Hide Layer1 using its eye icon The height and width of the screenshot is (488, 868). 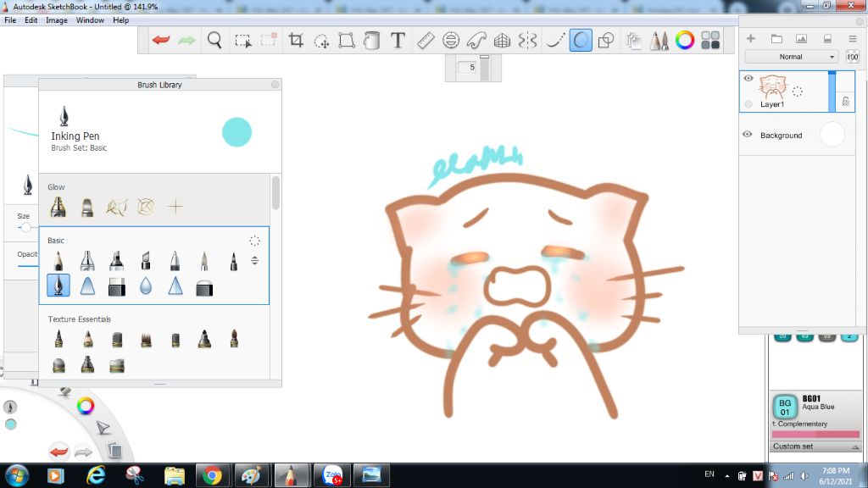tap(748, 78)
